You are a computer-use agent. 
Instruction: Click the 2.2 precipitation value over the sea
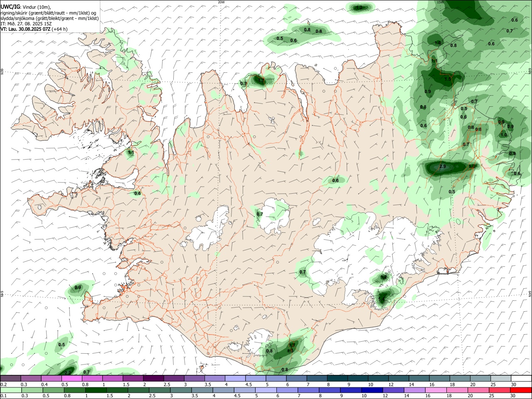(68, 373)
